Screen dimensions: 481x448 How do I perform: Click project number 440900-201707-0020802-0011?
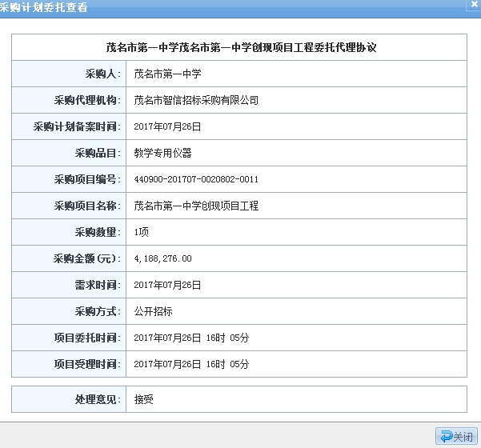[x=196, y=179]
